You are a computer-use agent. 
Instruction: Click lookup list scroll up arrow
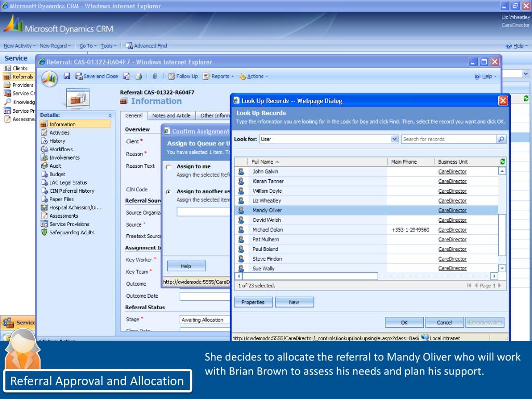pos(502,171)
